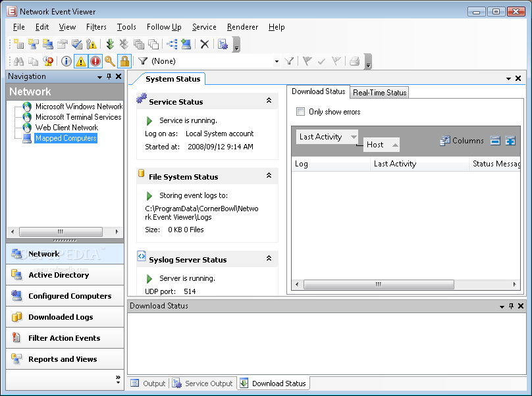Click the info-with-red-X clear icon
The image size is (532, 396).
click(48, 61)
